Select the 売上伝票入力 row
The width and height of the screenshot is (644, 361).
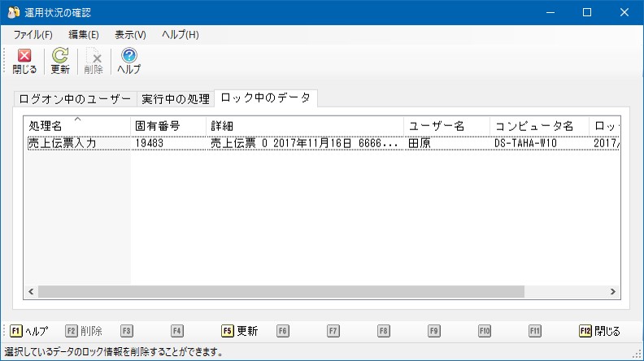pyautogui.click(x=324, y=143)
